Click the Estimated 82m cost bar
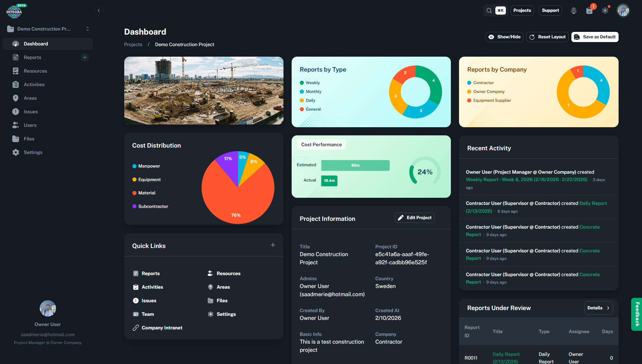642x364 pixels. [x=355, y=165]
